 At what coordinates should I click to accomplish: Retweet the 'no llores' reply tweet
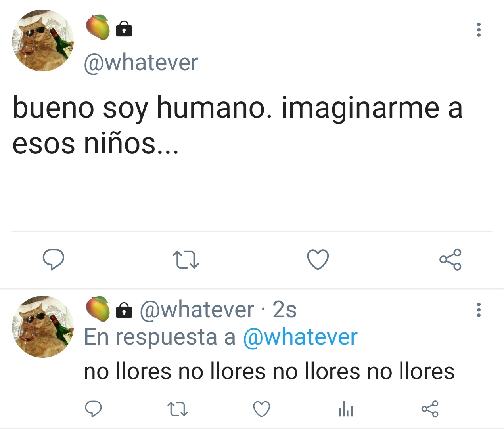click(x=178, y=409)
